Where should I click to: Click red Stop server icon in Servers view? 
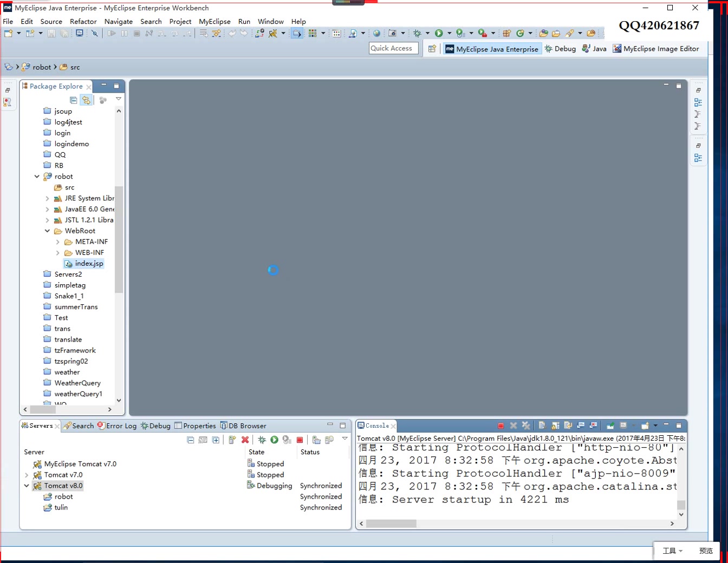tap(300, 440)
